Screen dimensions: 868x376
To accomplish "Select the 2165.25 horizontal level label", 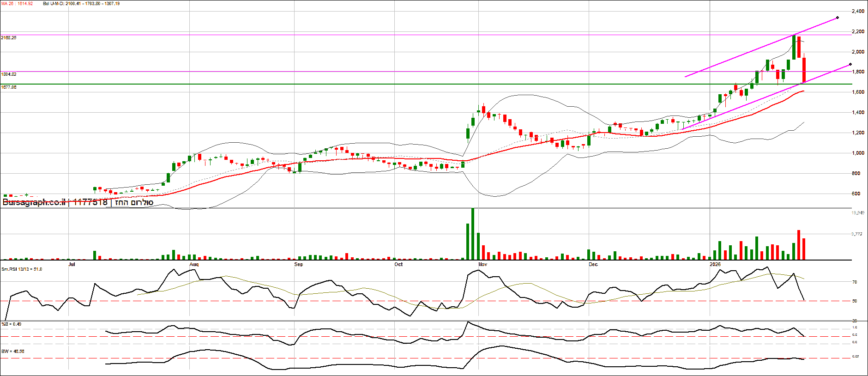I will (x=9, y=38).
